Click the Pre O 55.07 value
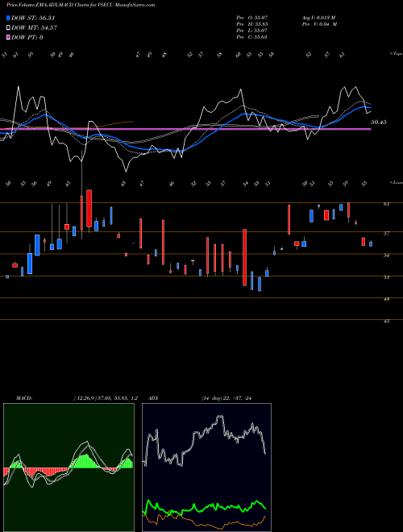 point(252,17)
